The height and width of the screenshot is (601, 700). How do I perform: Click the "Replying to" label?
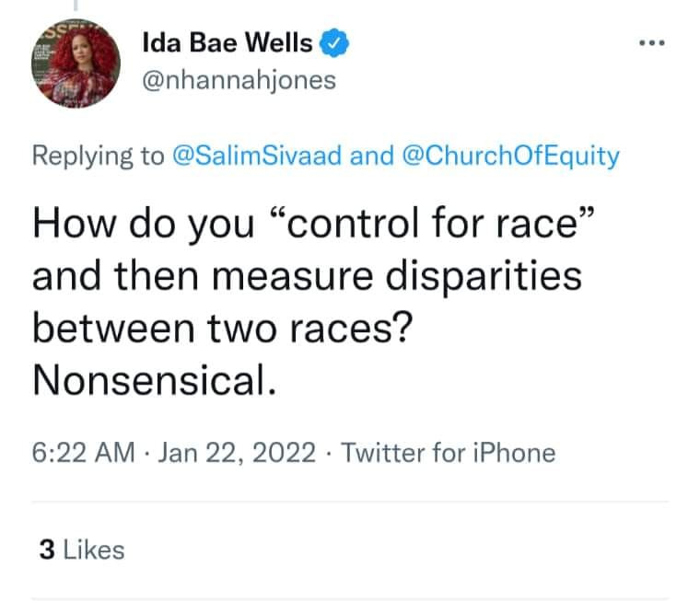(x=99, y=156)
